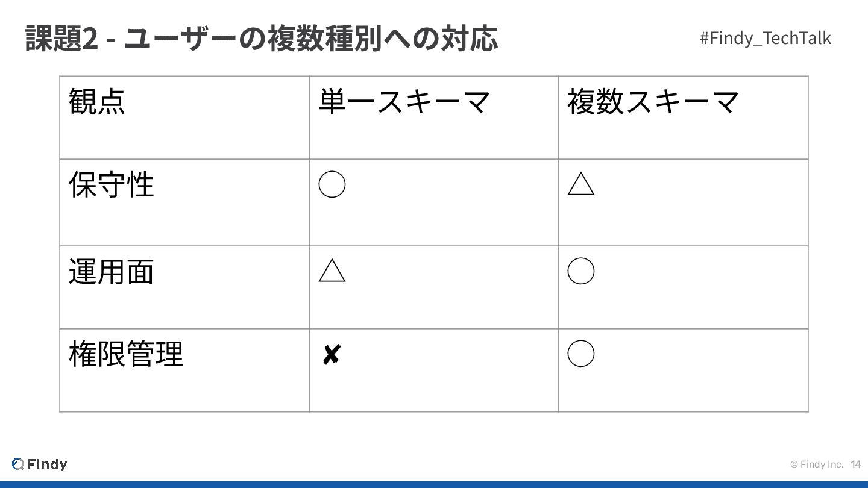Click the blue footer bar

434,484
